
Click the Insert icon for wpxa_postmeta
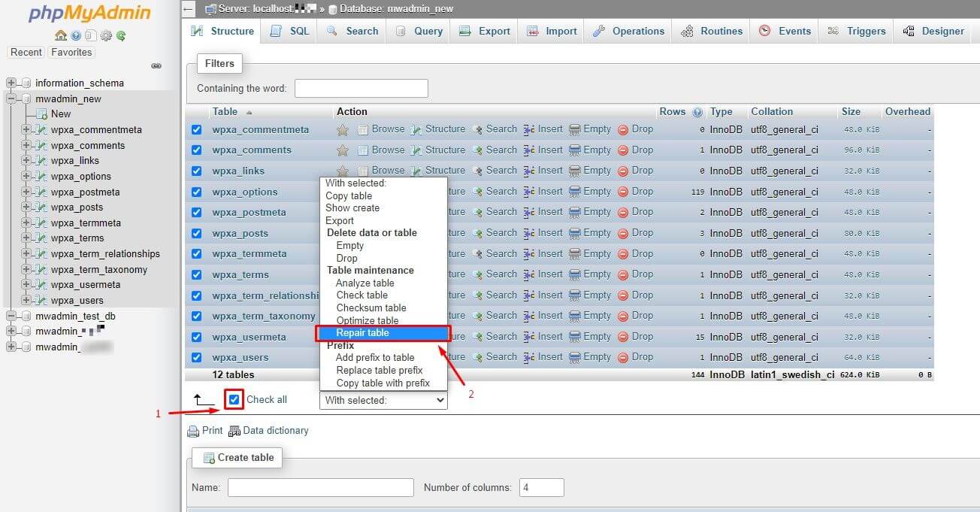tap(529, 212)
